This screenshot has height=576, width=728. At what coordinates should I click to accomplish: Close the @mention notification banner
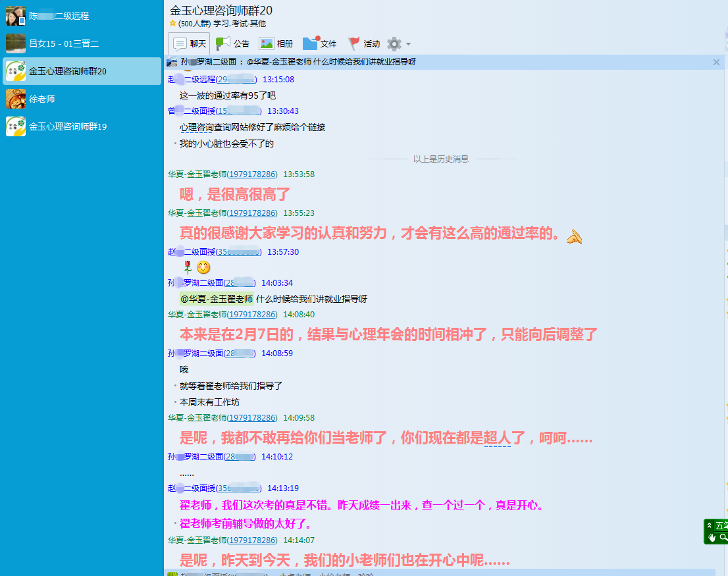pyautogui.click(x=716, y=62)
